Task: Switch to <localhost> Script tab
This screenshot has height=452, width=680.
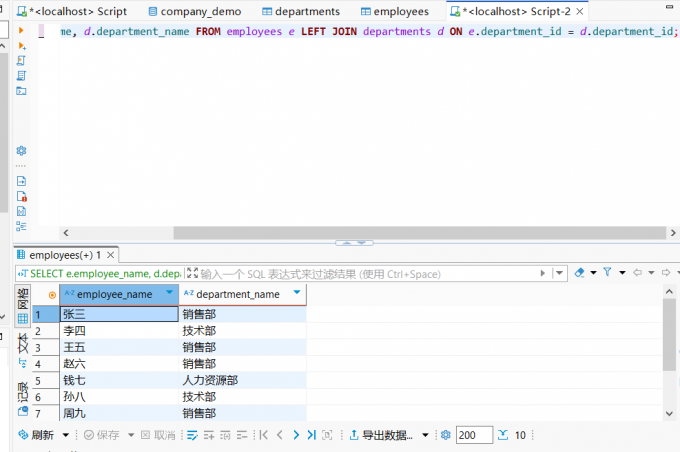Action: [72, 11]
